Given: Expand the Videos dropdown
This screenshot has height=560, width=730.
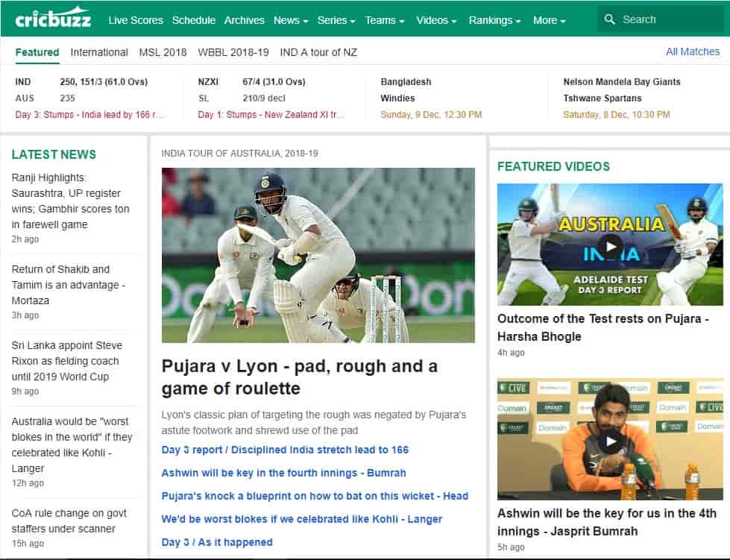Looking at the screenshot, I should 436,20.
